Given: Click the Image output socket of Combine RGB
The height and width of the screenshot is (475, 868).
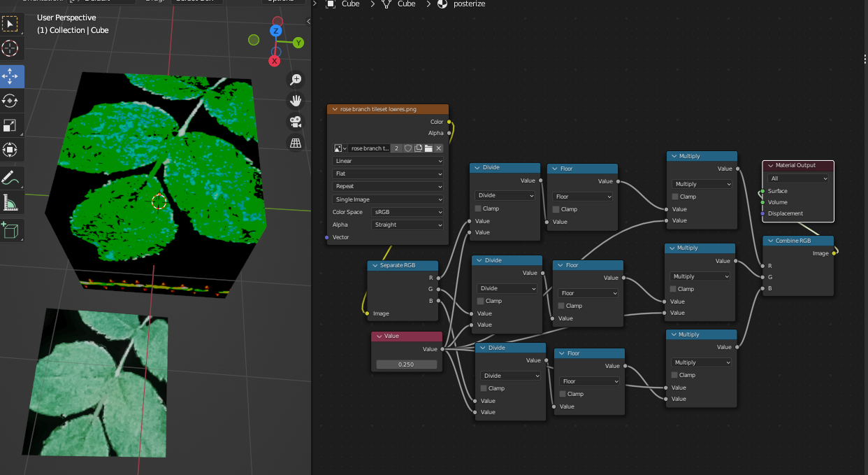Looking at the screenshot, I should point(834,253).
